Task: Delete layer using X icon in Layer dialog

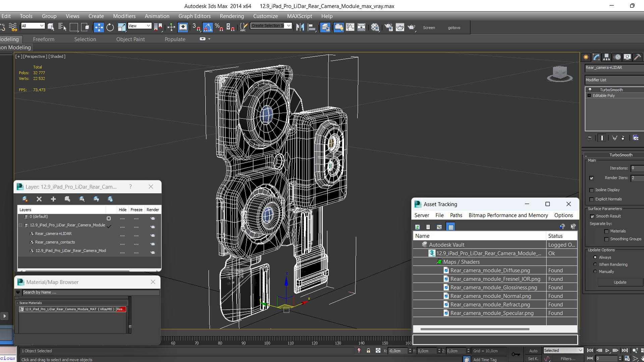Action: coord(39,199)
